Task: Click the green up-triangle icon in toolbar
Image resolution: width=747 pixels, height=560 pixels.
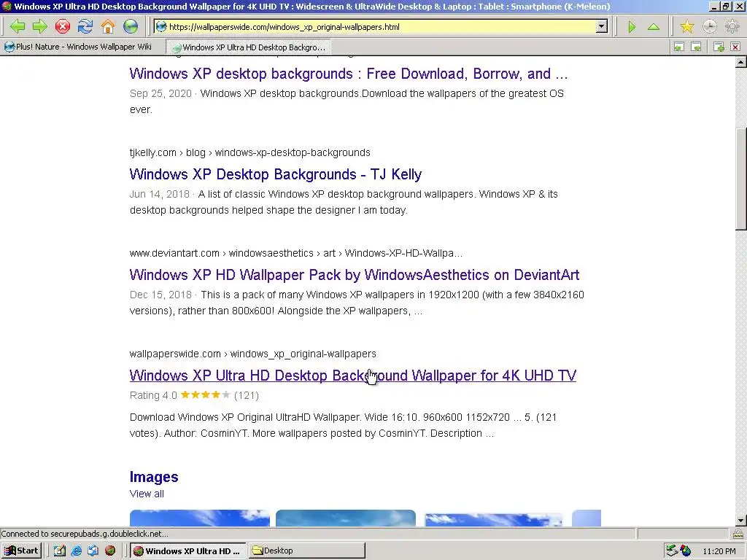Action: [x=654, y=27]
